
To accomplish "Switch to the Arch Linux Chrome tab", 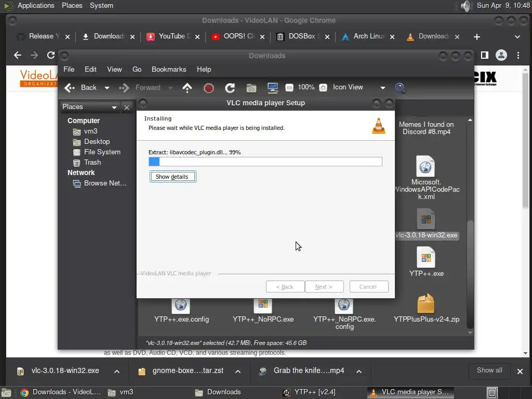I will pos(368,36).
